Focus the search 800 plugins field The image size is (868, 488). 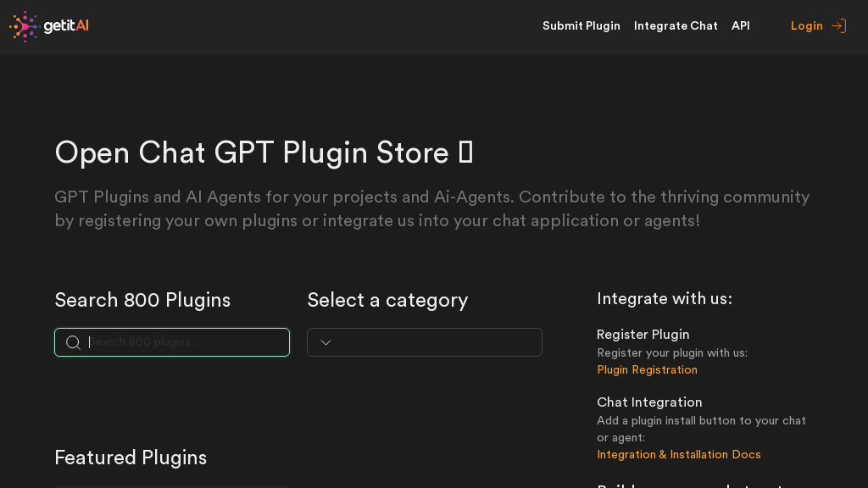coord(185,342)
